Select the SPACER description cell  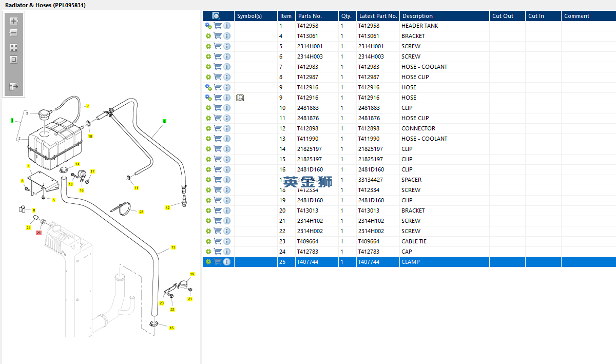pos(444,180)
